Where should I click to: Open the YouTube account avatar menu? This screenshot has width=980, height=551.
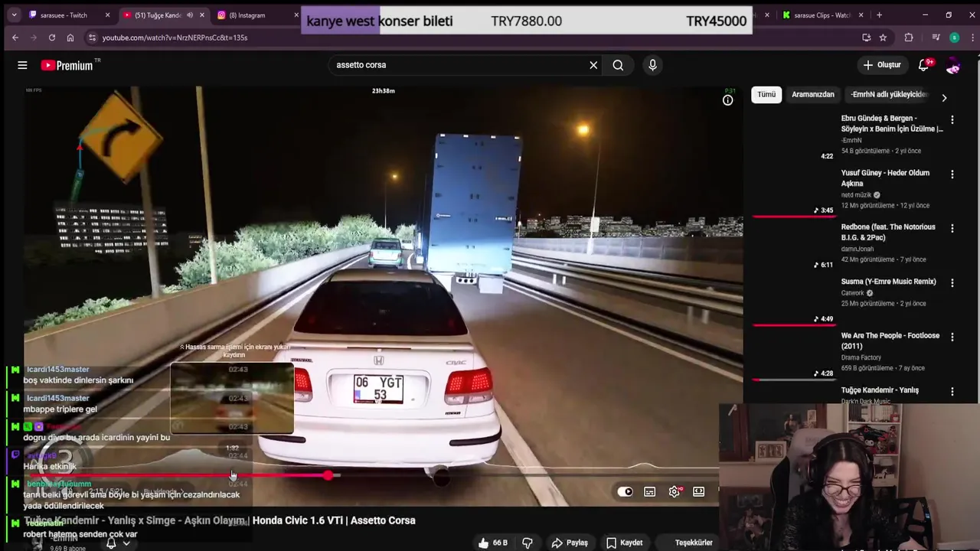tap(953, 66)
